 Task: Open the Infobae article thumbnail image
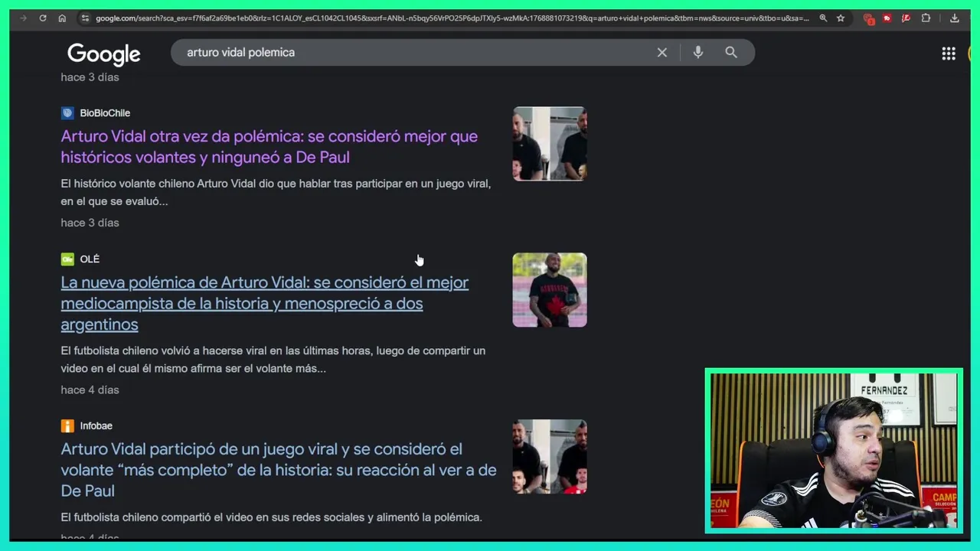coord(550,457)
